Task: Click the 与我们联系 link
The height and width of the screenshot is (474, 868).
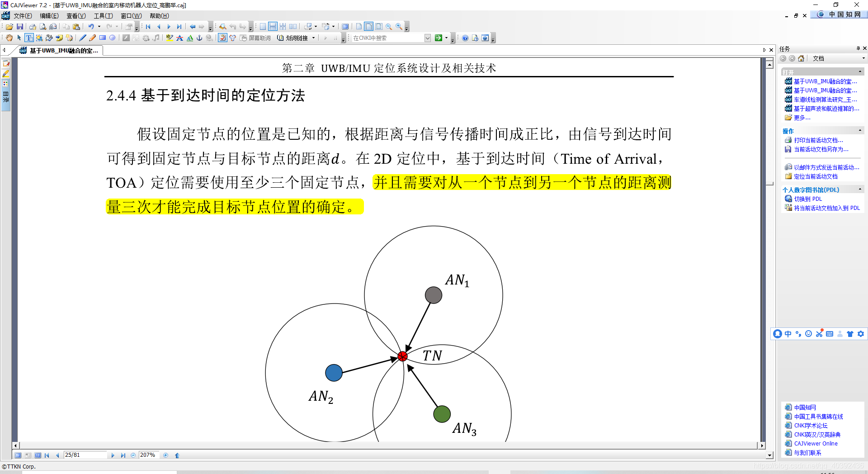Action: click(x=807, y=453)
